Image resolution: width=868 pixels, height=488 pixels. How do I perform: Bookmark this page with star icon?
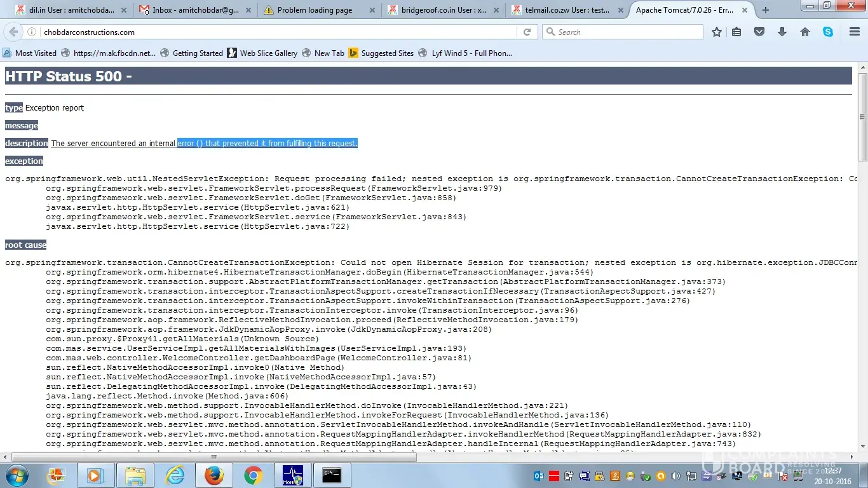(x=717, y=32)
